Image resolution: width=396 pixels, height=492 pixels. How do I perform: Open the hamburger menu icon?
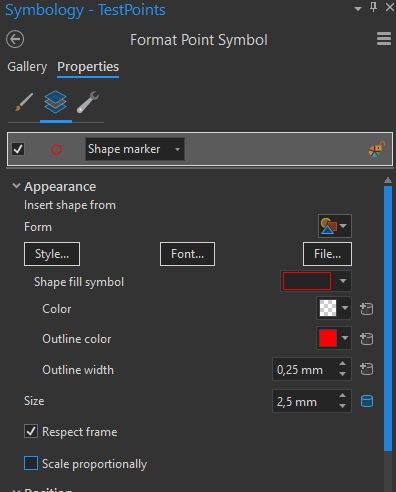(384, 39)
